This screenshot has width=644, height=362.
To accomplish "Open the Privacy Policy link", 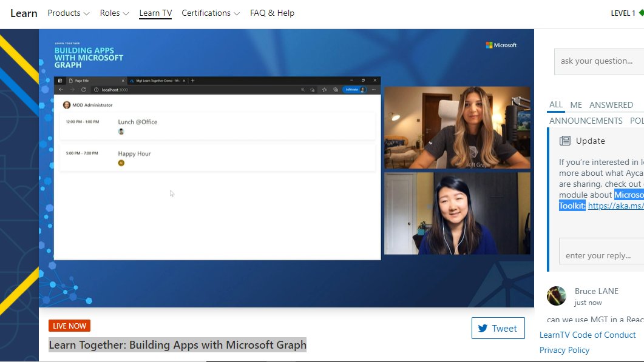I will click(x=564, y=350).
